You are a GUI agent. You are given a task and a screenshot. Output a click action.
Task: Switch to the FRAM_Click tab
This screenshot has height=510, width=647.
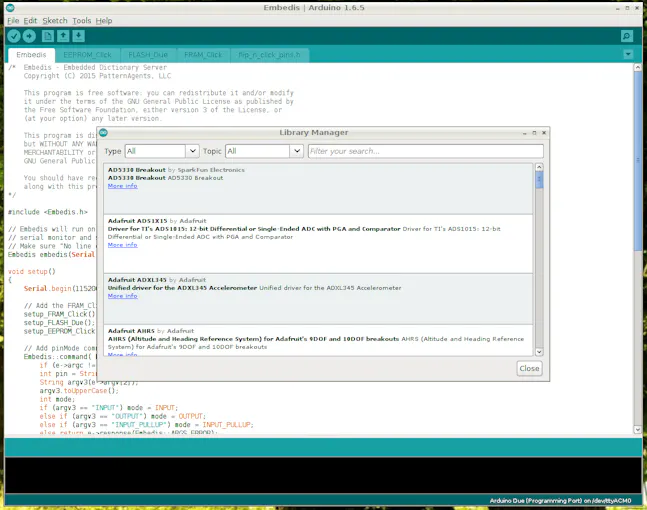tap(203, 55)
